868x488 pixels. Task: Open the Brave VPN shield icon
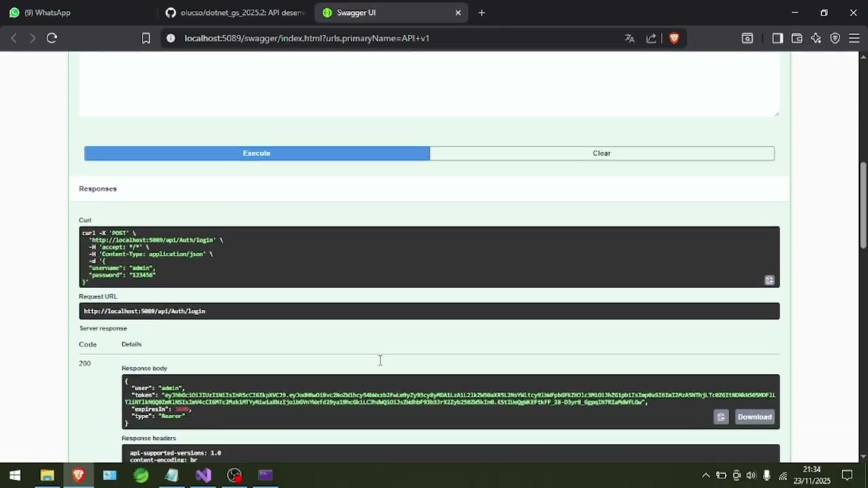[835, 39]
